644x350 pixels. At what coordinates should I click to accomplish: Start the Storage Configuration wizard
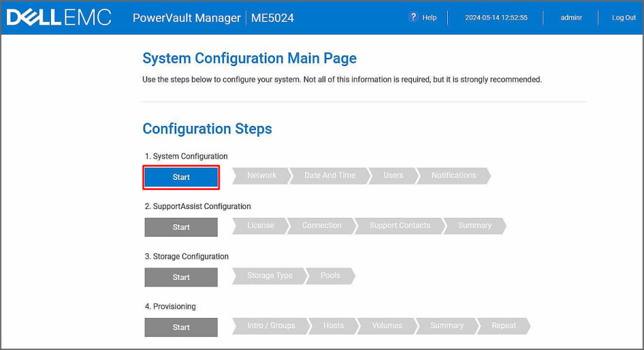(x=181, y=277)
